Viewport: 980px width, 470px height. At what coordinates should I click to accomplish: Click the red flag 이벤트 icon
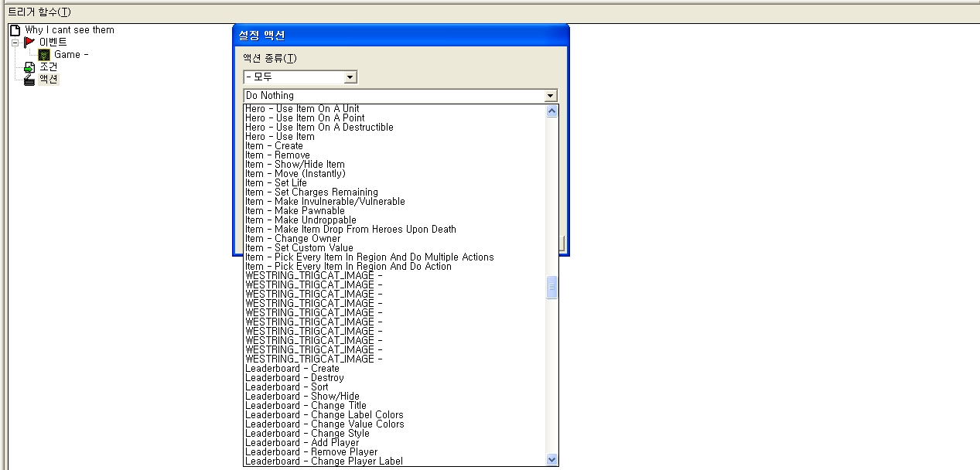pos(29,42)
